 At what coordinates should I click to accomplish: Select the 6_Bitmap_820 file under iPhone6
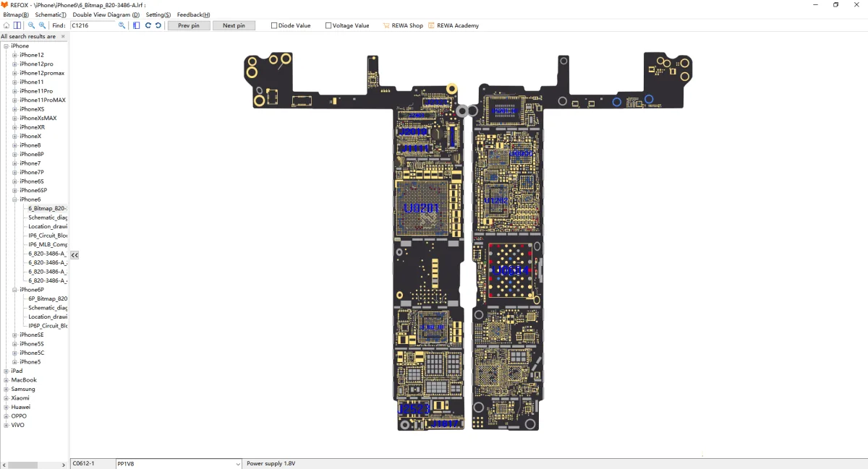[47, 208]
